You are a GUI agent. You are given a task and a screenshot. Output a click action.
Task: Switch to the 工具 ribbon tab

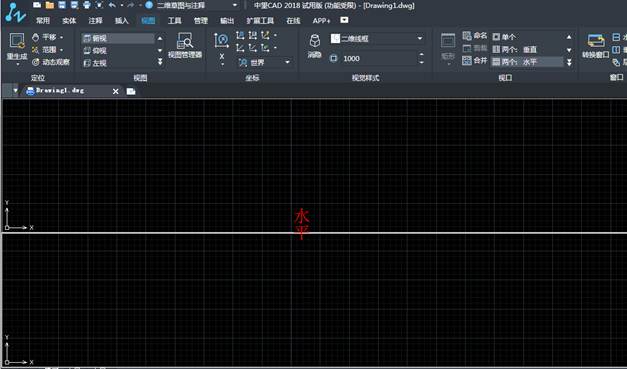pos(174,20)
